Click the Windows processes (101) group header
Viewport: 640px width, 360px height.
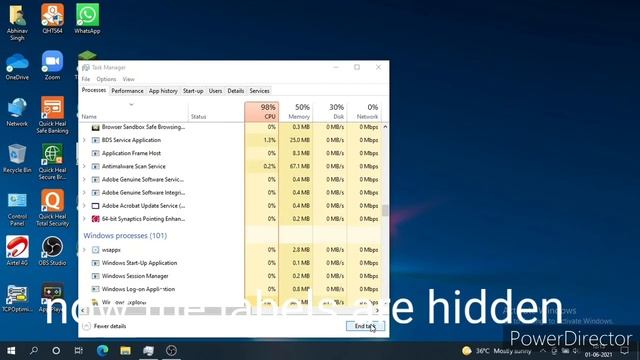coord(125,236)
